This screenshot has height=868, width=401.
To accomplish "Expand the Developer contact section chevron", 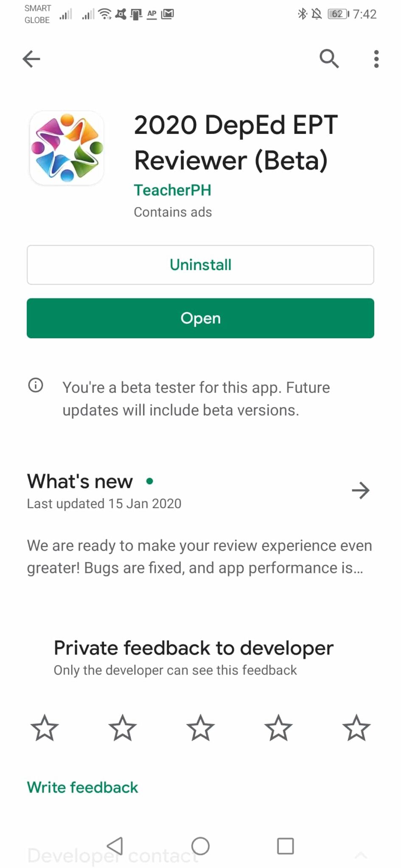I will 361,855.
